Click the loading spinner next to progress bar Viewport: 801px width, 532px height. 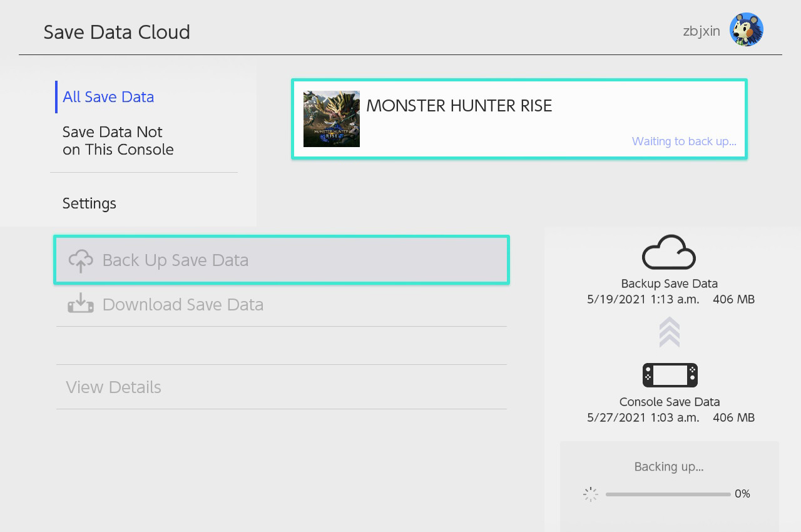pyautogui.click(x=591, y=494)
